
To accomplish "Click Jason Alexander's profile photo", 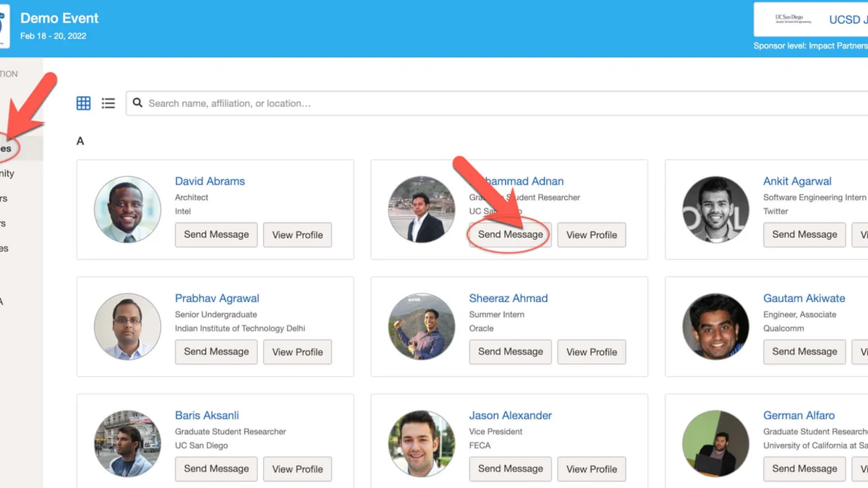I will tap(422, 443).
